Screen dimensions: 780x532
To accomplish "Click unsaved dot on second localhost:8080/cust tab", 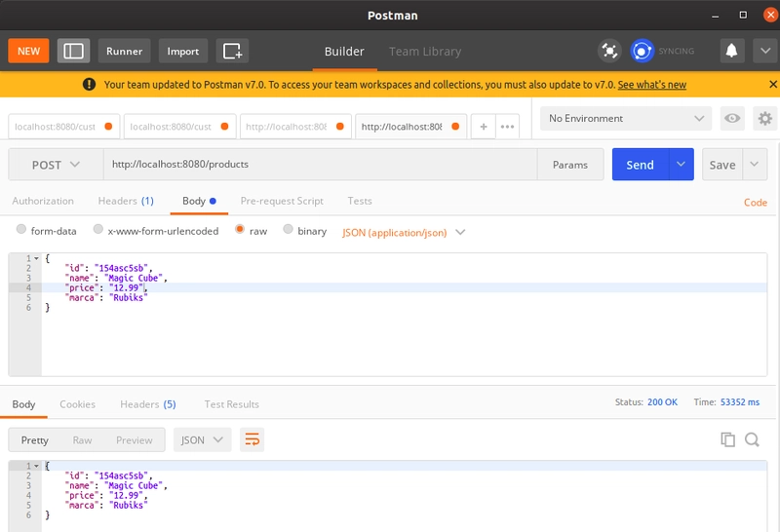I will pyautogui.click(x=224, y=127).
